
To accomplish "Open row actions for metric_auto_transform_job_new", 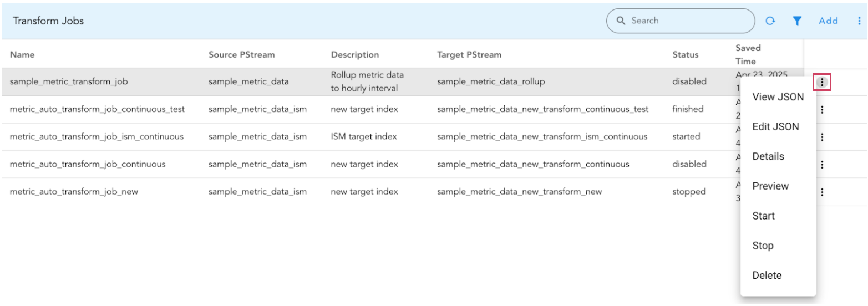I will (x=822, y=192).
